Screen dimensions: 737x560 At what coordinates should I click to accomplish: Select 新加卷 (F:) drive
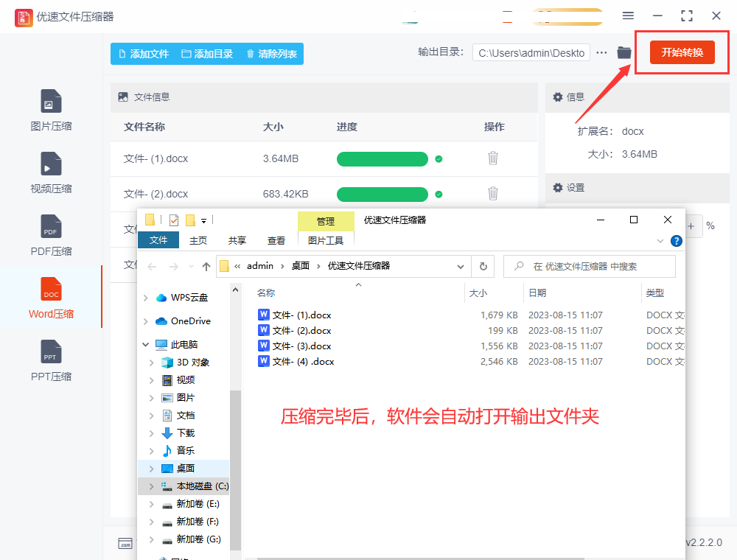click(197, 522)
